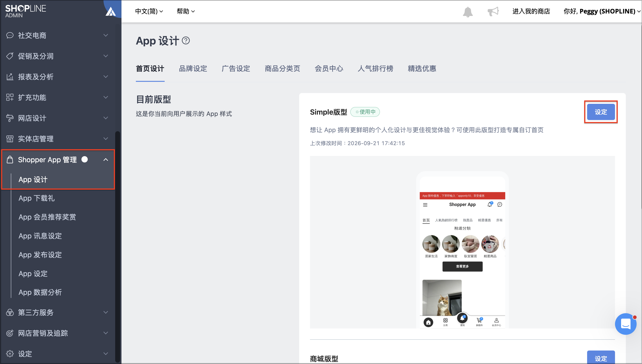Click the 使用中 status badge
The image size is (642, 364).
pyautogui.click(x=365, y=112)
